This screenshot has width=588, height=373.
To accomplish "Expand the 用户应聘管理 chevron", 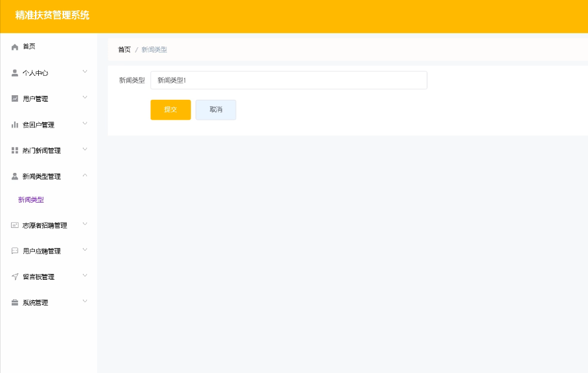I will 85,250.
